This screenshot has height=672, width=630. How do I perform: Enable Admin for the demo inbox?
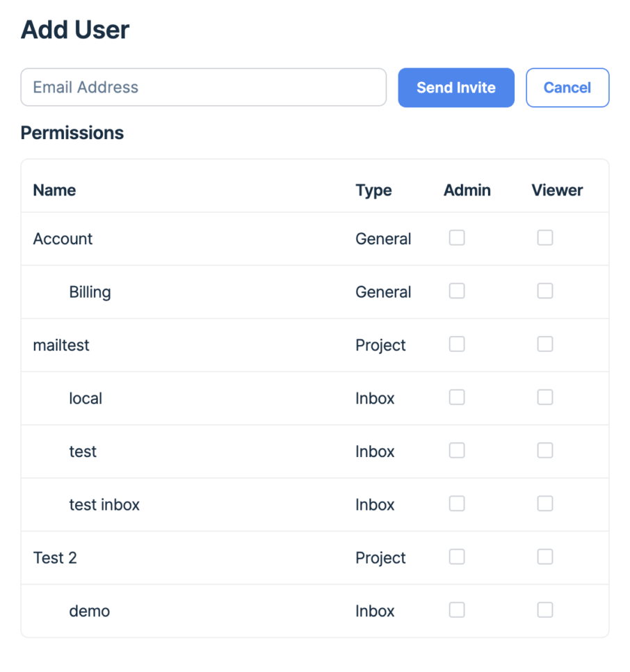coord(457,609)
